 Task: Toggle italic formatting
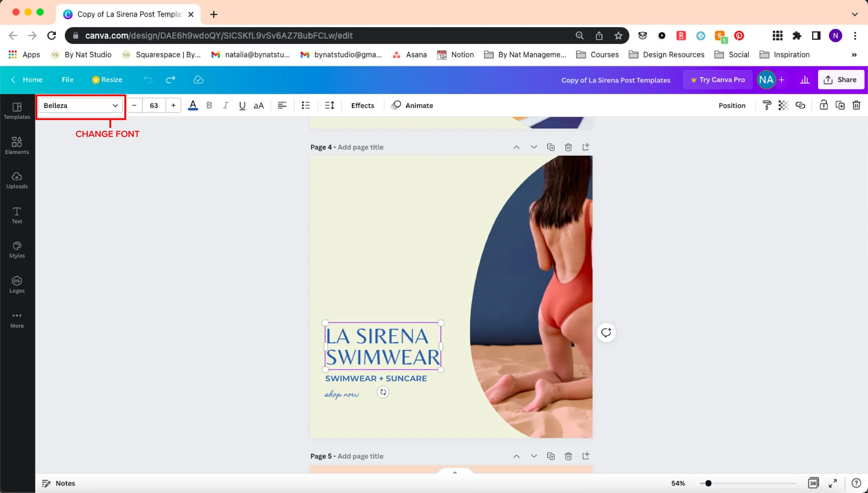point(226,105)
